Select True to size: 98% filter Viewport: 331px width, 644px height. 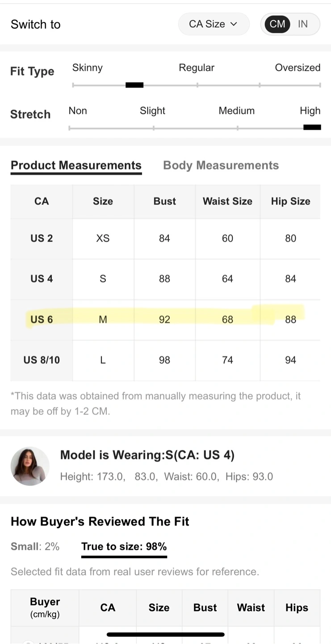(x=124, y=547)
